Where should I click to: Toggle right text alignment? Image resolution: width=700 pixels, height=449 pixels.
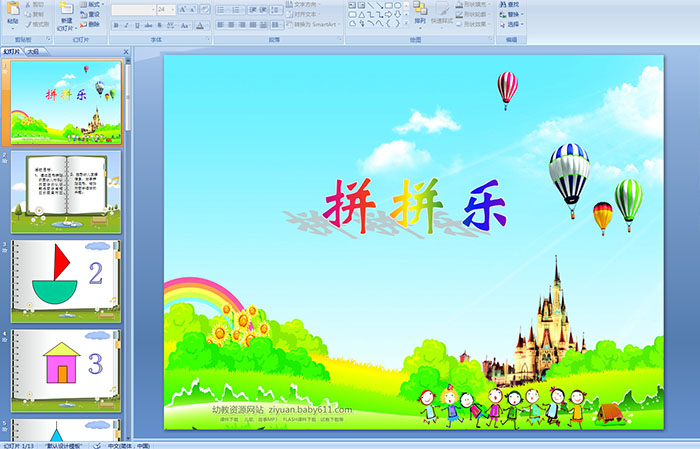click(x=242, y=25)
